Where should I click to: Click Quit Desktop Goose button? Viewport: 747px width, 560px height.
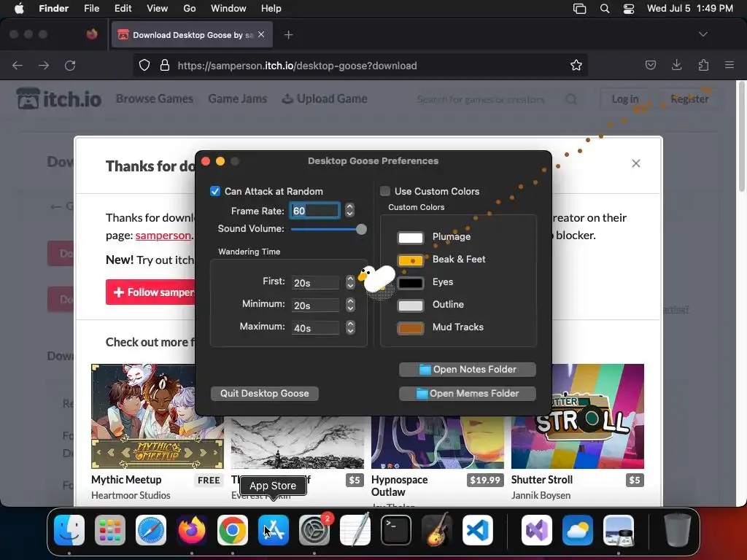(264, 393)
